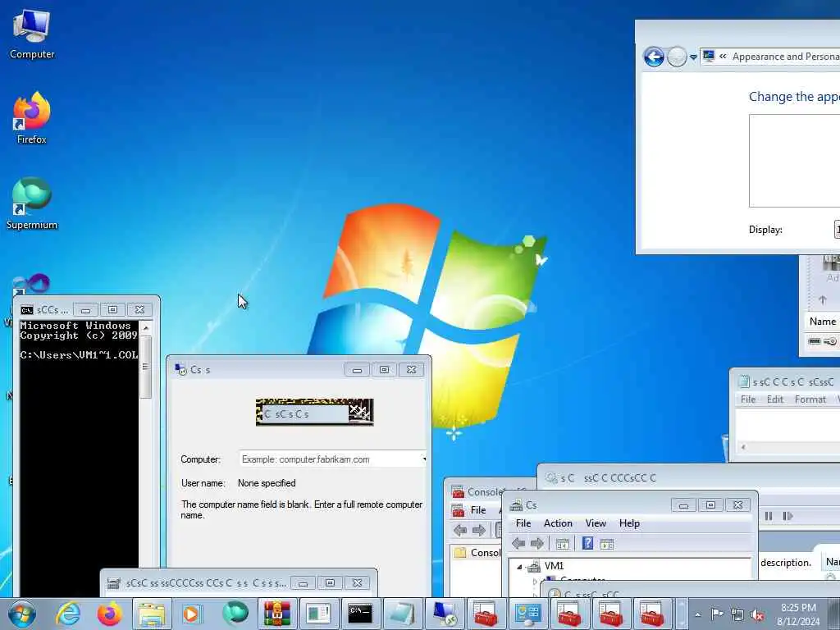Open WinRAR from the taskbar
Viewport: 840px width, 630px height.
[277, 614]
